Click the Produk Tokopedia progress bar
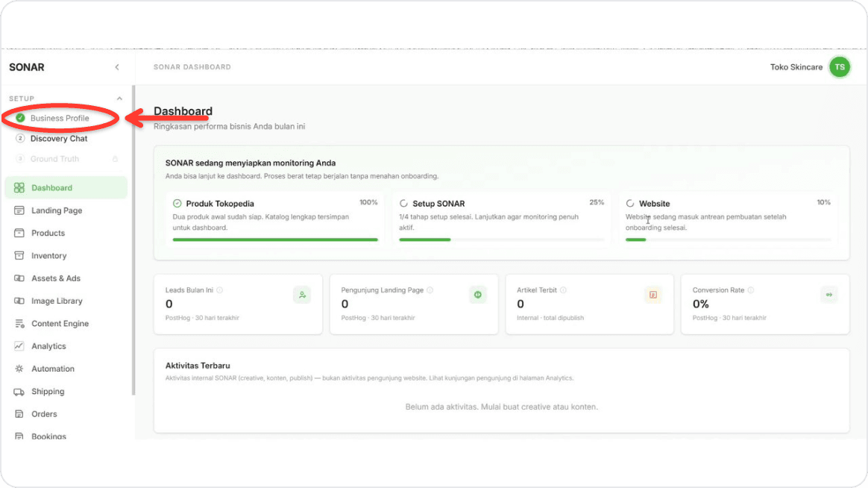 (275, 240)
